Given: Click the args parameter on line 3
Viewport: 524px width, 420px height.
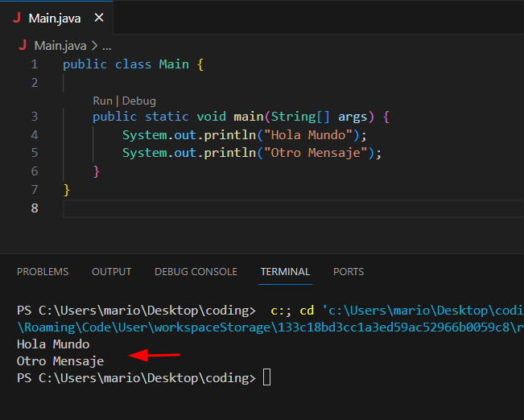Looking at the screenshot, I should point(353,117).
